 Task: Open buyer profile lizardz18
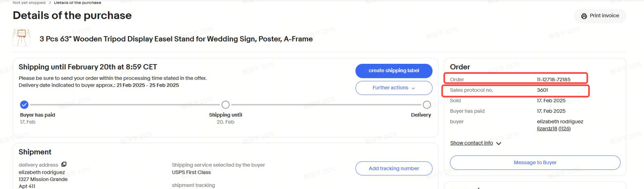(x=547, y=129)
